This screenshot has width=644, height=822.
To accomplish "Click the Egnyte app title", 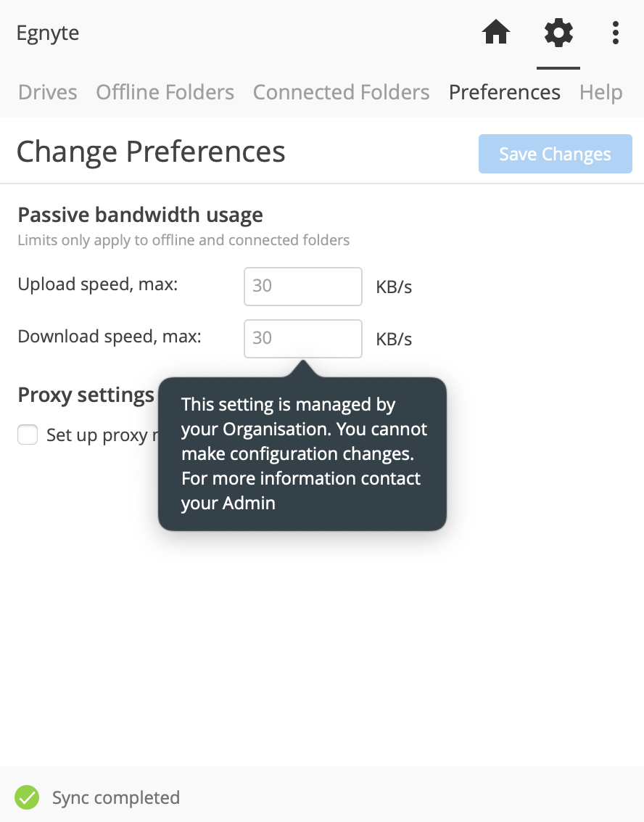I will (x=48, y=33).
